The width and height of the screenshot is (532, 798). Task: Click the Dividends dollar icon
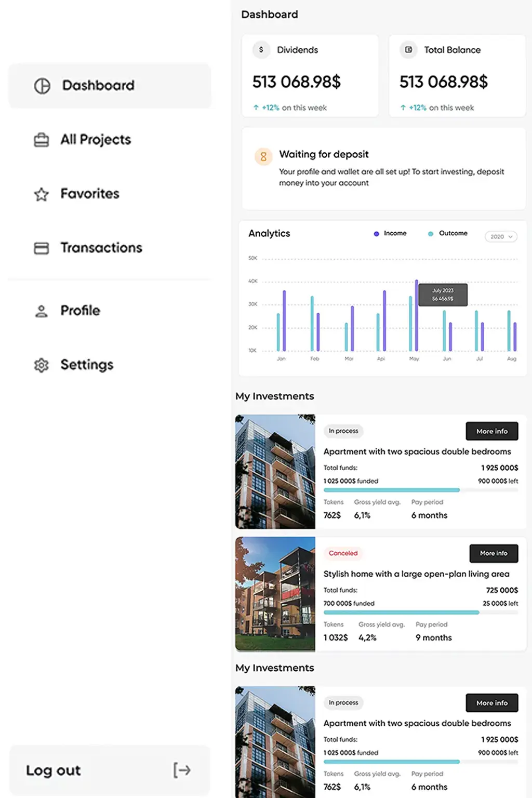coord(261,50)
